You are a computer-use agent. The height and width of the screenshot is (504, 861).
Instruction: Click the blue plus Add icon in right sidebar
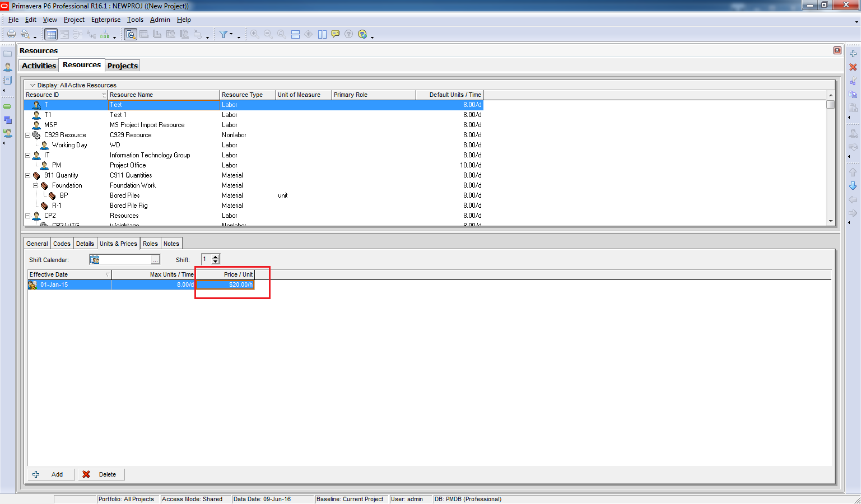(x=853, y=54)
